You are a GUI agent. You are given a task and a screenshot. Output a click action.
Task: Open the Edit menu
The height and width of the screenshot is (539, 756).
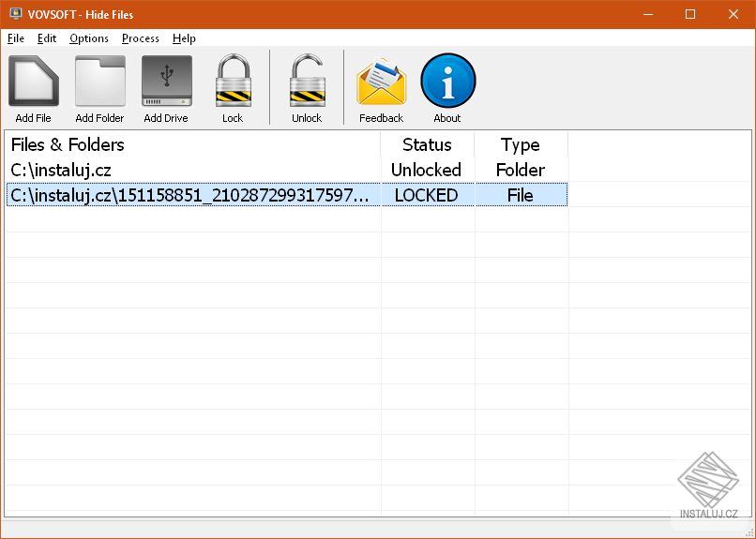click(47, 38)
